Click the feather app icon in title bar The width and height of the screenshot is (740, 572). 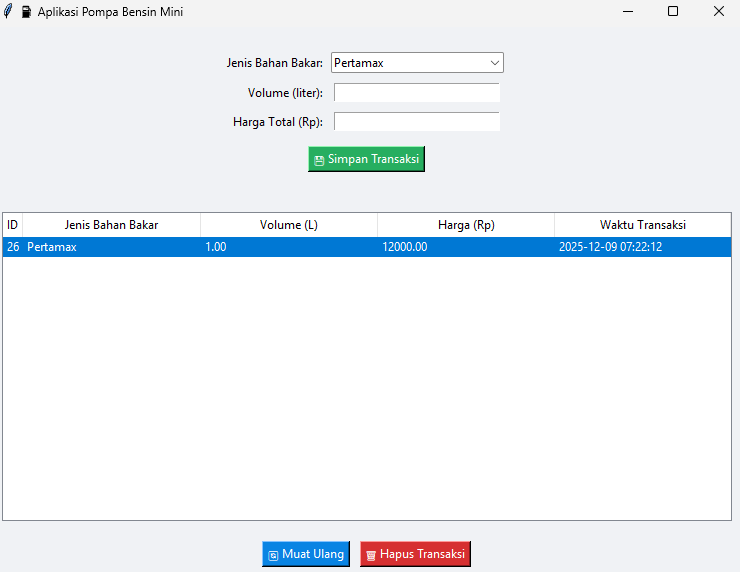point(8,11)
